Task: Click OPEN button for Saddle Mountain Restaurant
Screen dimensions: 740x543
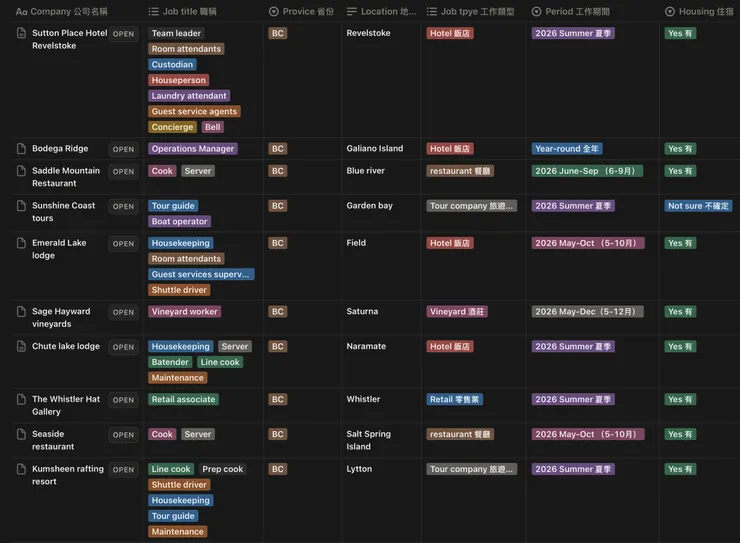Action: pyautogui.click(x=124, y=172)
